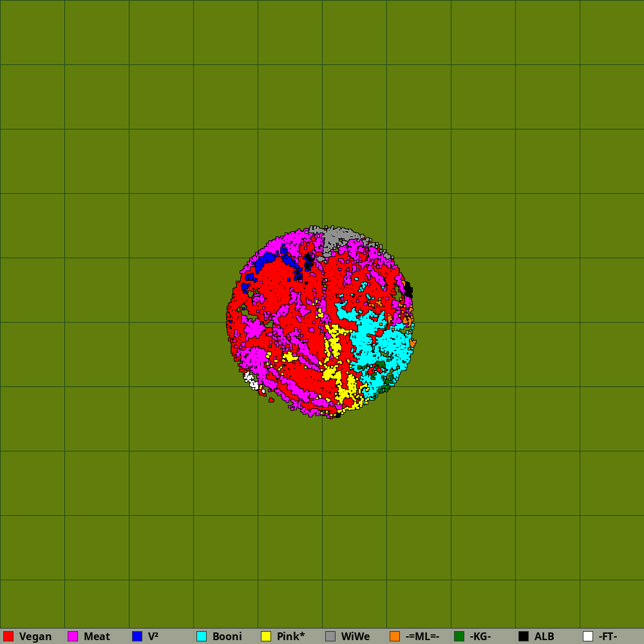Click the blue V² legend swatch
Image resolution: width=644 pixels, height=644 pixels.
(x=137, y=636)
